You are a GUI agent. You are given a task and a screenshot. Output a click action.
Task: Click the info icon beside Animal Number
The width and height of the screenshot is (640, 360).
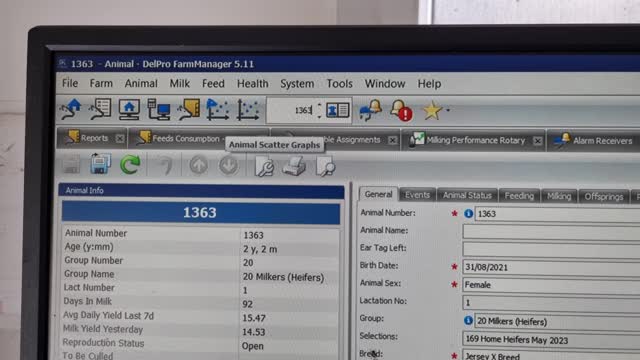469,213
